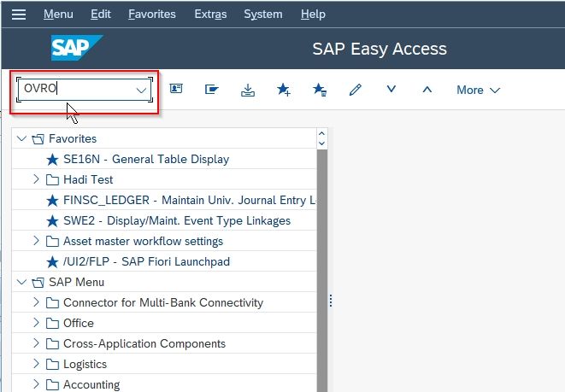Move favorite down with down-arrow icon
Image resolution: width=565 pixels, height=392 pixels.
[391, 89]
